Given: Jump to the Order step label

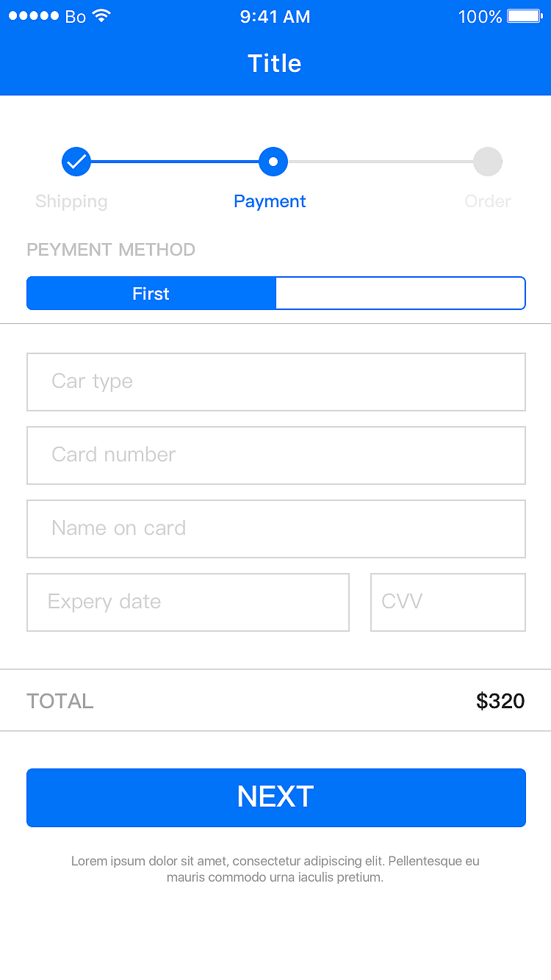Looking at the screenshot, I should point(488,201).
